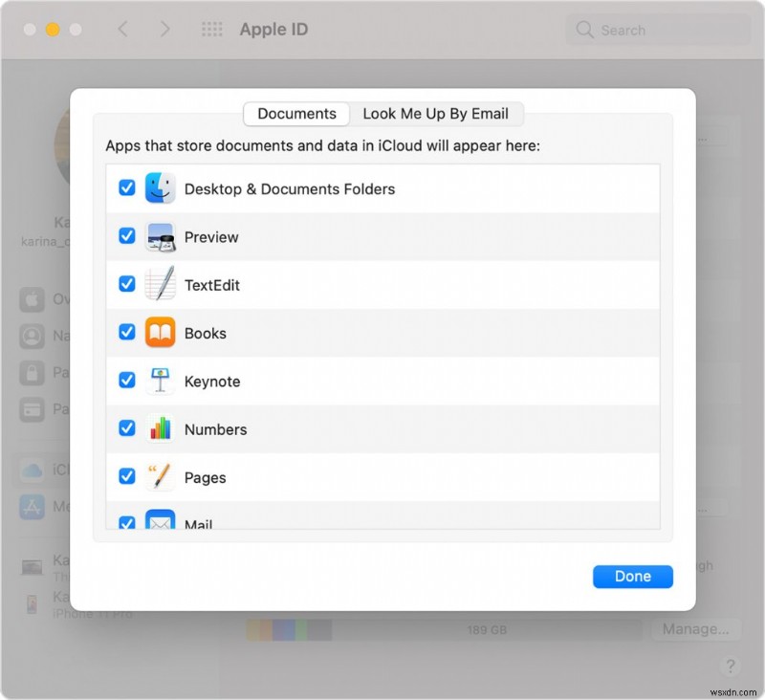Select the Preview app icon

tap(159, 236)
